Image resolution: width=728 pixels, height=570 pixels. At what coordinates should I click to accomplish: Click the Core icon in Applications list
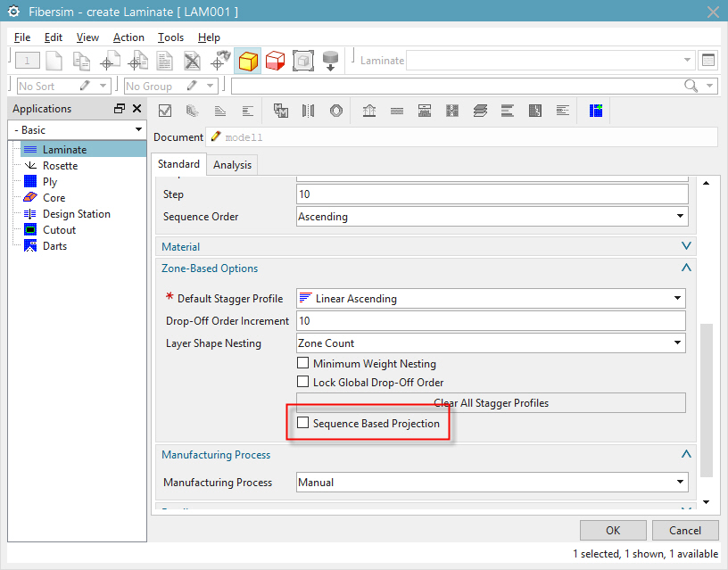pos(30,198)
